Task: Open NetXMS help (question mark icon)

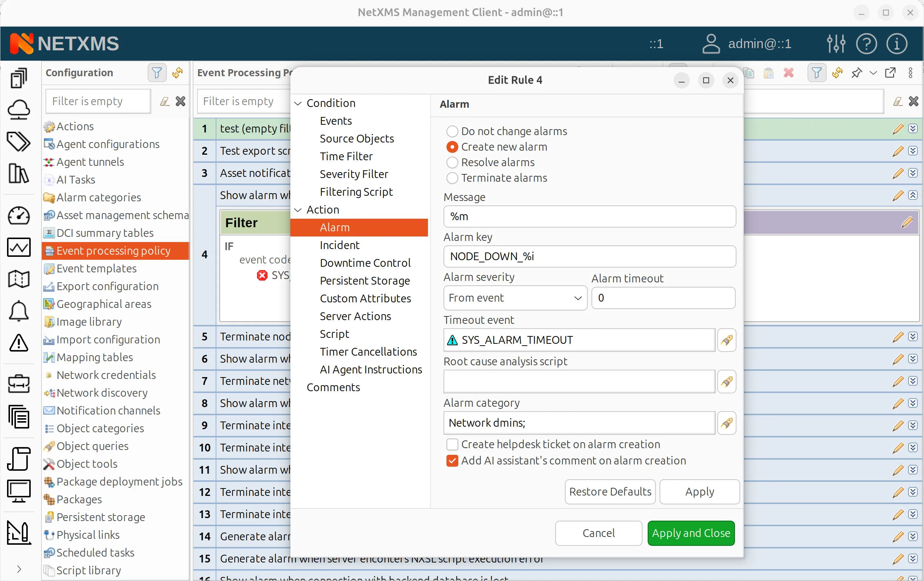Action: tap(866, 43)
